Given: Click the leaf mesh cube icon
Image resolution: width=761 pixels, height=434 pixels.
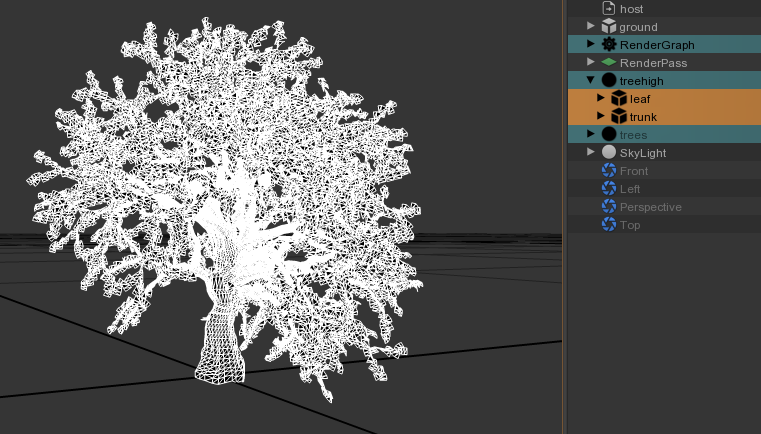Looking at the screenshot, I should pyautogui.click(x=619, y=99).
